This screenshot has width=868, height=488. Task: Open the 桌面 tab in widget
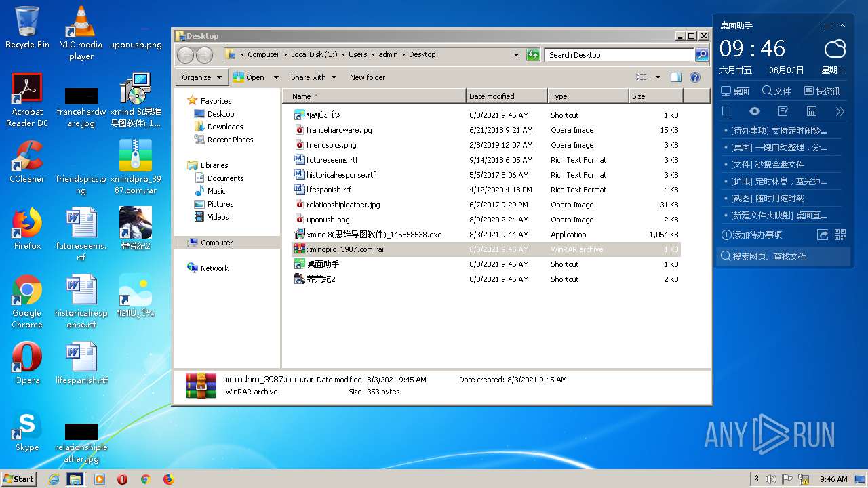(734, 91)
